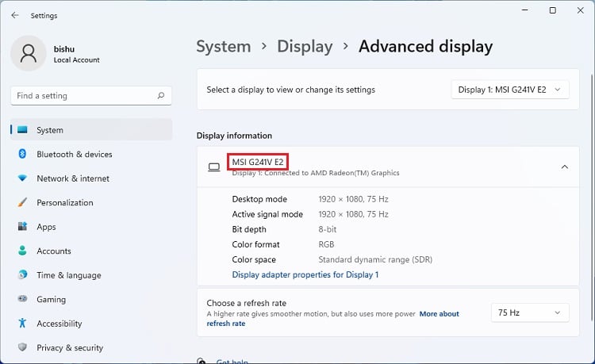Open the Gaming controller icon
This screenshot has width=595, height=364.
pyautogui.click(x=22, y=299)
